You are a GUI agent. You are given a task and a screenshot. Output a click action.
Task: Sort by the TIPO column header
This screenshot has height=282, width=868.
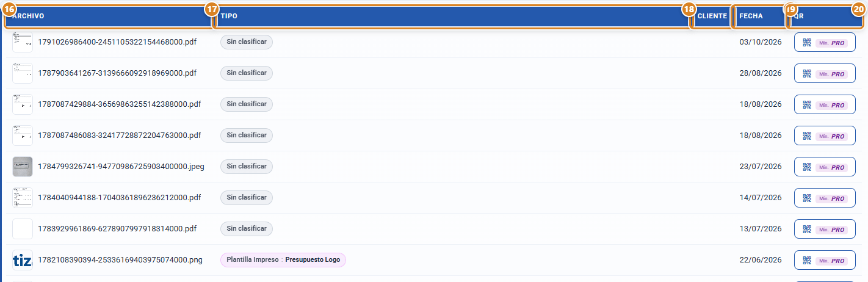pos(452,16)
